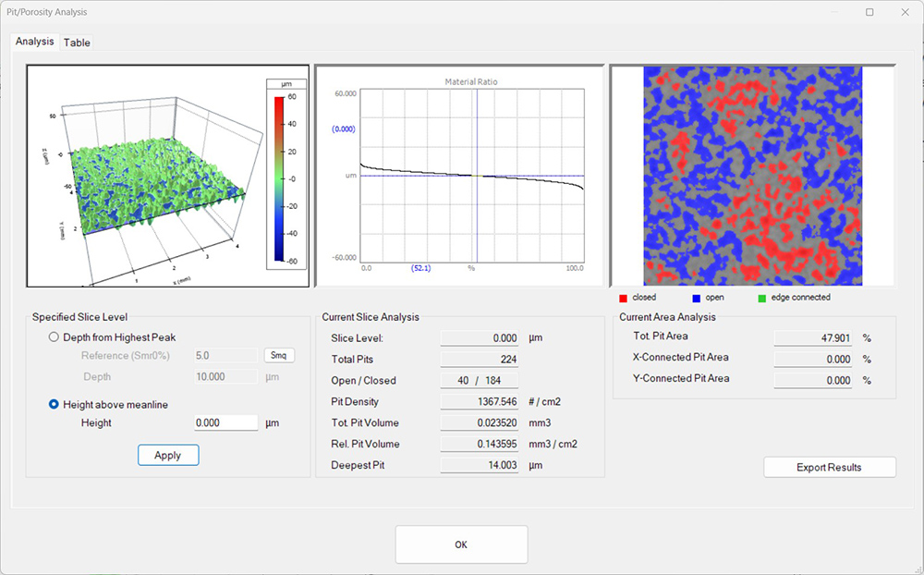This screenshot has width=924, height=575.
Task: Click the pit map image with red and blue regions
Action: [x=752, y=176]
